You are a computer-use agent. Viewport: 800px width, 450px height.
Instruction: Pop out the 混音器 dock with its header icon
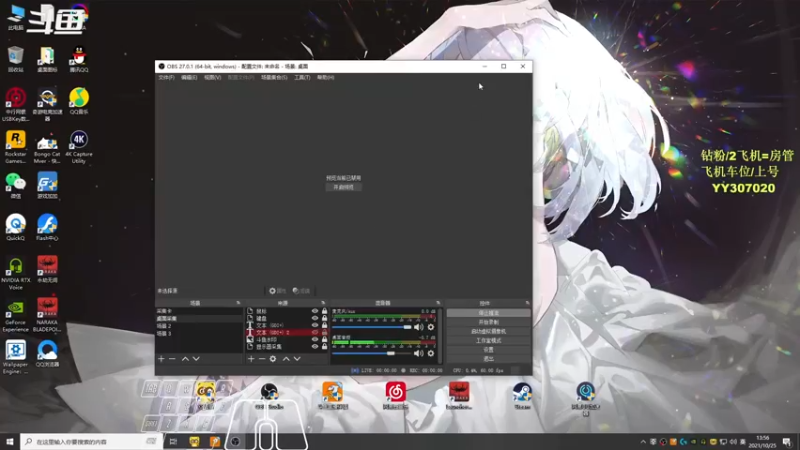tap(438, 303)
